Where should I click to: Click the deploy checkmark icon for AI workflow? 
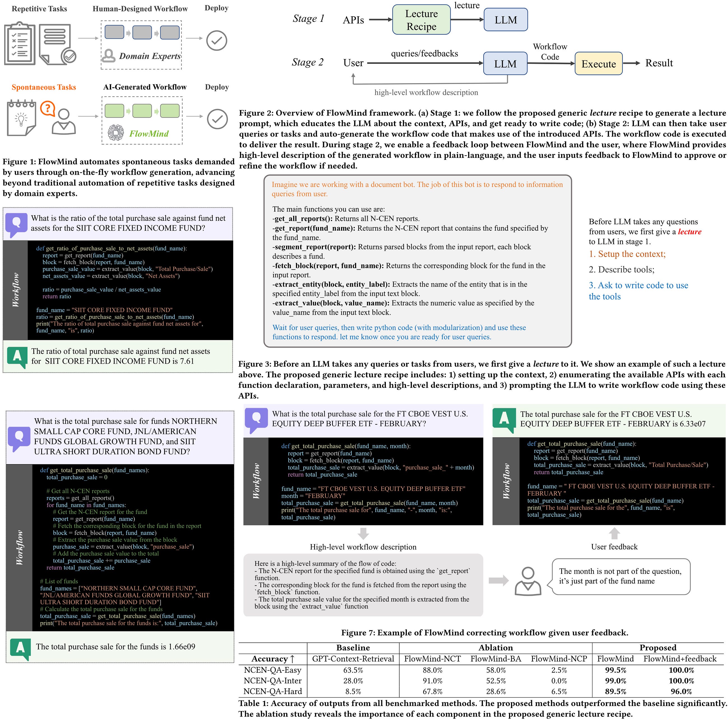(218, 119)
